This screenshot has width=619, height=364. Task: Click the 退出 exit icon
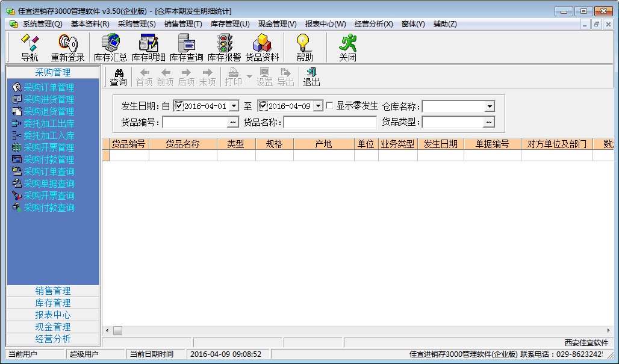(311, 77)
